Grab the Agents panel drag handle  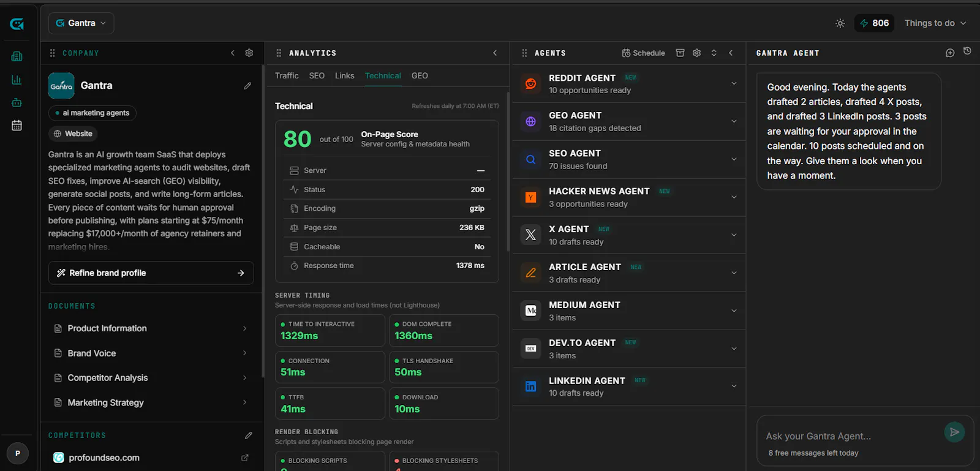(x=524, y=53)
